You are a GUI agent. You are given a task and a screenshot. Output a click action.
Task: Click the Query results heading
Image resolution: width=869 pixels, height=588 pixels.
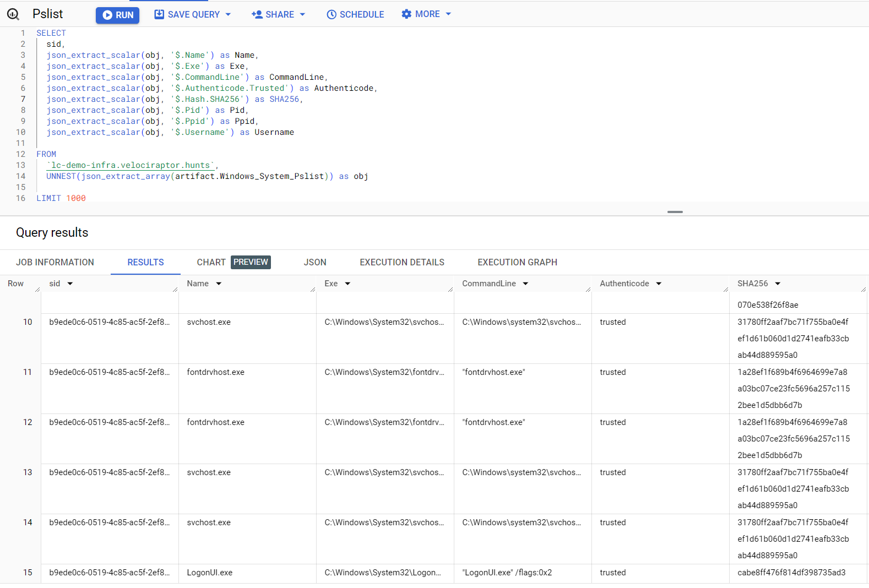click(52, 232)
